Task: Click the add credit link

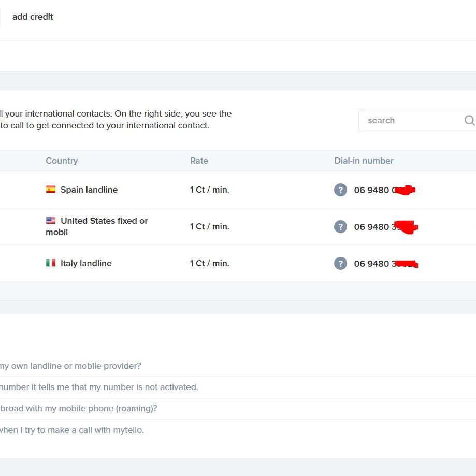Action: [x=33, y=17]
